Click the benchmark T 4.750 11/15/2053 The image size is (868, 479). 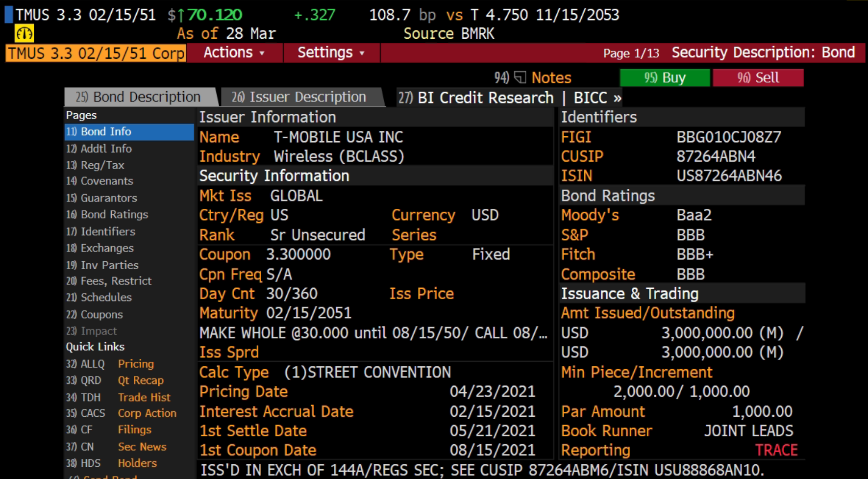click(x=545, y=15)
